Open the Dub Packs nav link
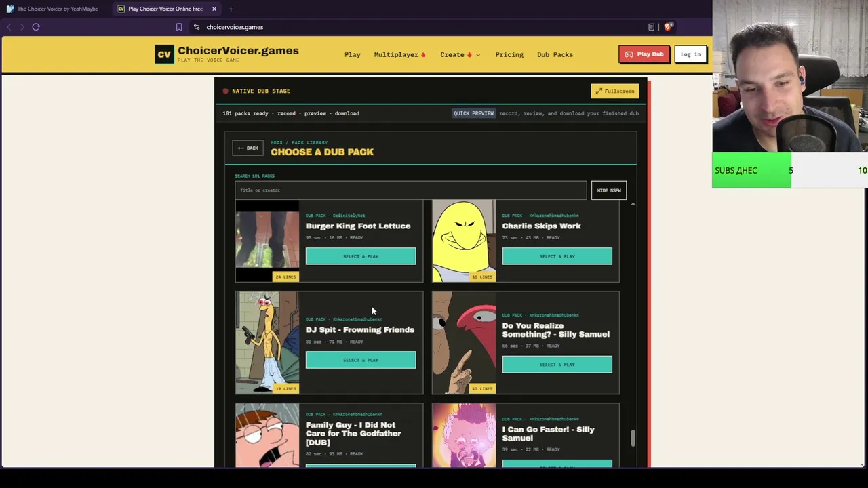868x488 pixels. 555,54
